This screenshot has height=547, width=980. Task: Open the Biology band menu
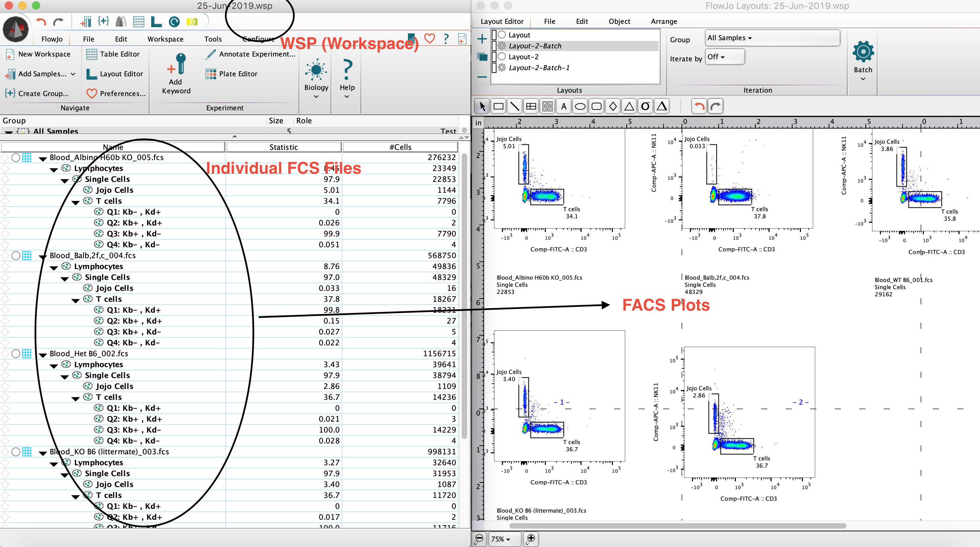pos(316,79)
